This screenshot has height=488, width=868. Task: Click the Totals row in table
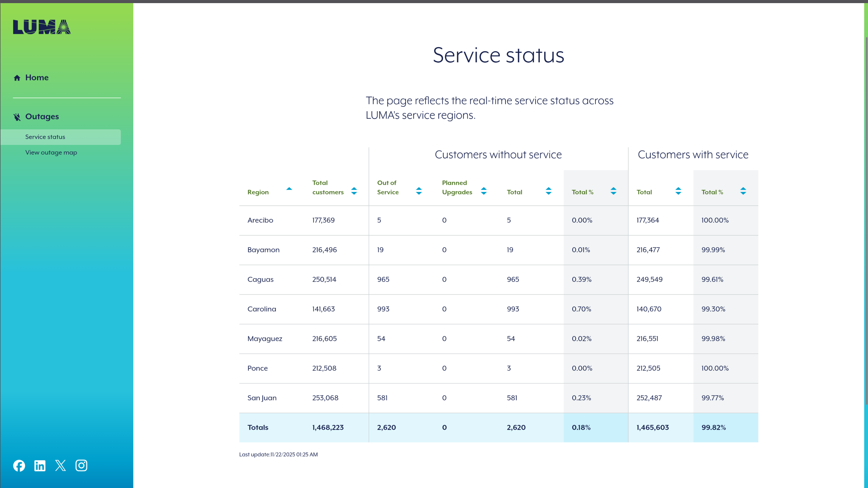(x=498, y=427)
